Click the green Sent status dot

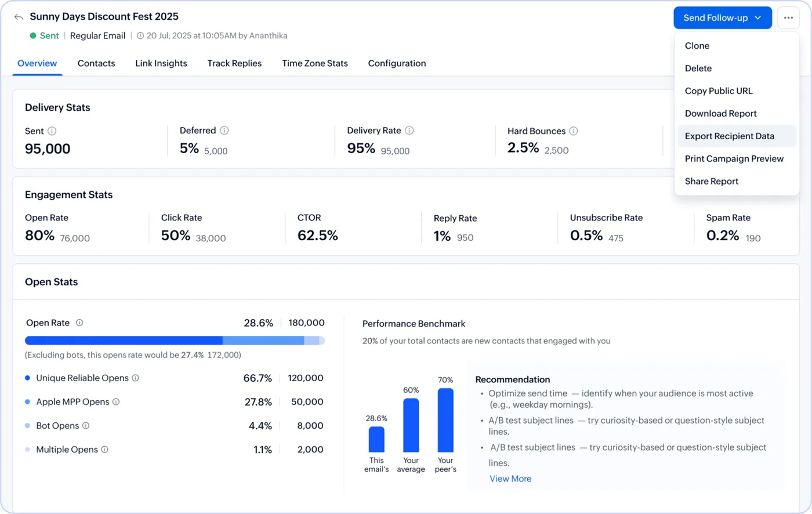[x=33, y=35]
